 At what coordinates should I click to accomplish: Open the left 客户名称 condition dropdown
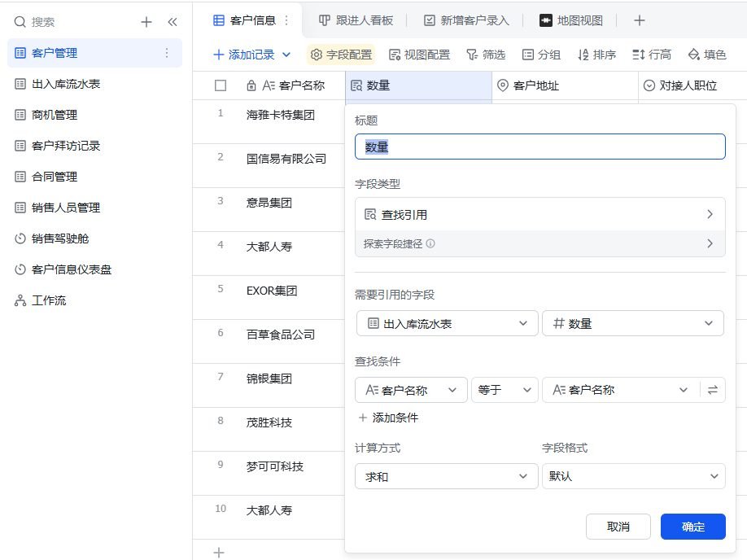pos(411,390)
